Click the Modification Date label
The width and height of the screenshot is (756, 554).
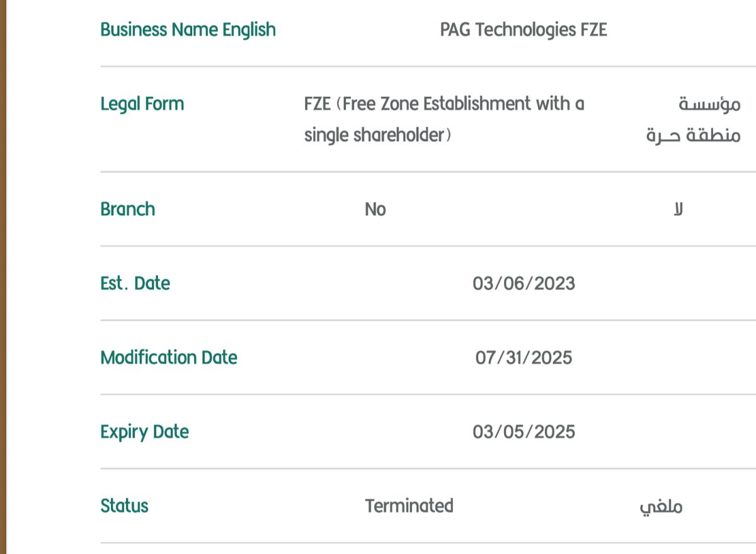point(169,358)
